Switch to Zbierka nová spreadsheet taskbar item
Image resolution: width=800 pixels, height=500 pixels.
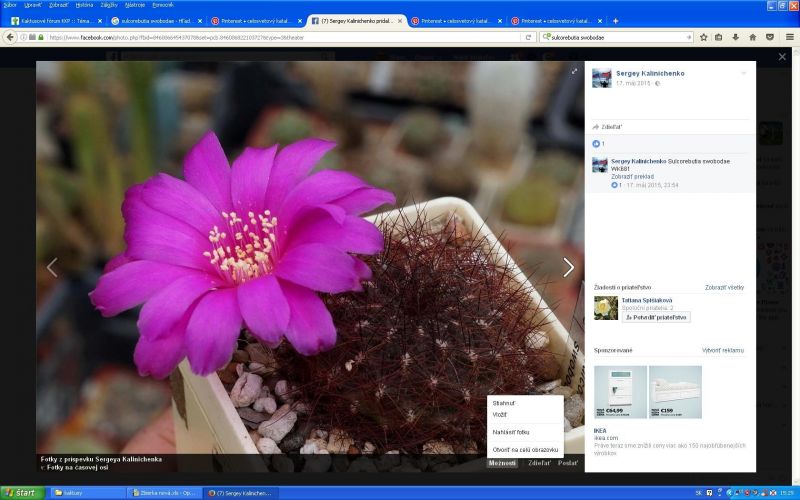[164, 493]
